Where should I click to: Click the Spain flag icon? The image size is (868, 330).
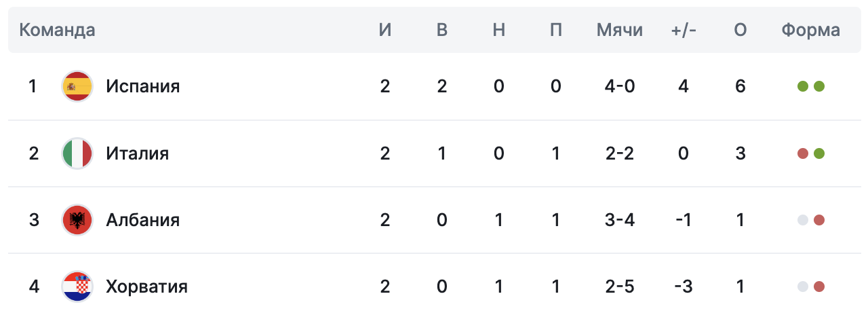[x=77, y=87]
